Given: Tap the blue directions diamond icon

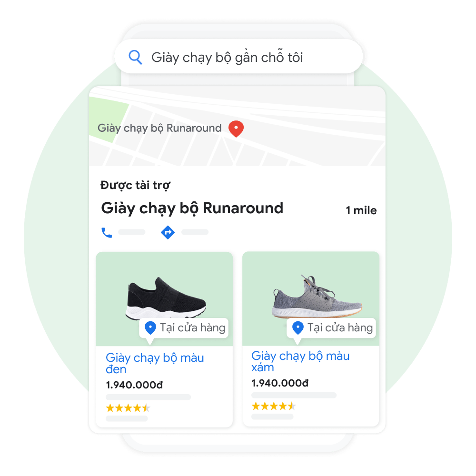Looking at the screenshot, I should click(x=168, y=233).
